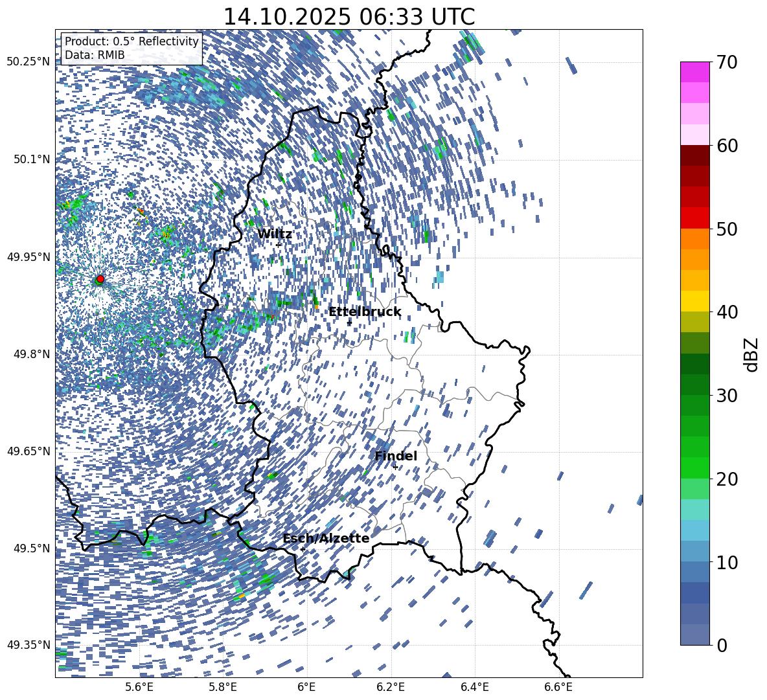Click the 50.25°N latitude label
This screenshot has height=700, width=767.
coord(29,62)
